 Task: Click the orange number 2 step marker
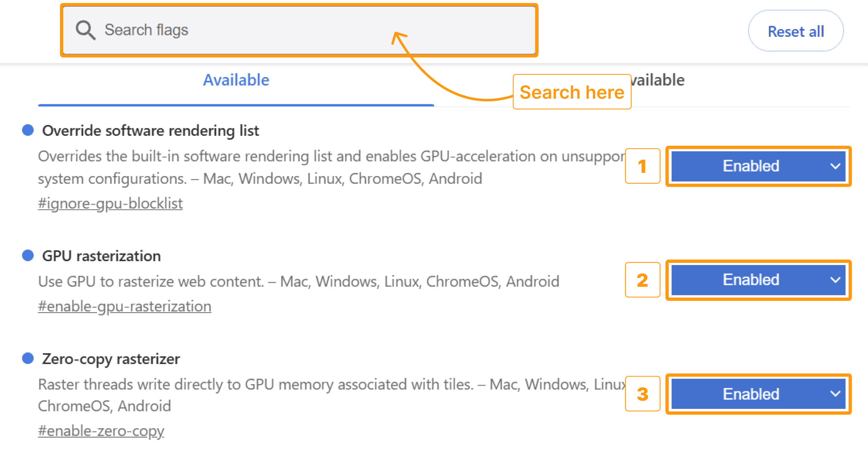click(x=642, y=280)
